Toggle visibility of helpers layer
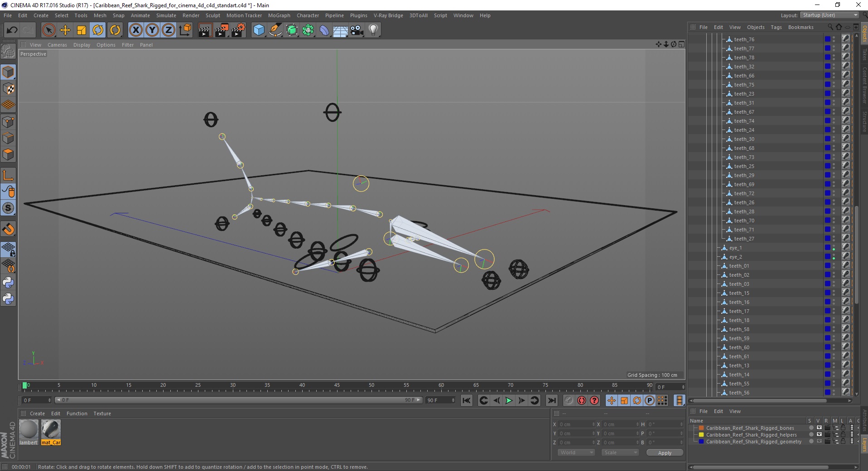The height and width of the screenshot is (471, 868). point(819,435)
